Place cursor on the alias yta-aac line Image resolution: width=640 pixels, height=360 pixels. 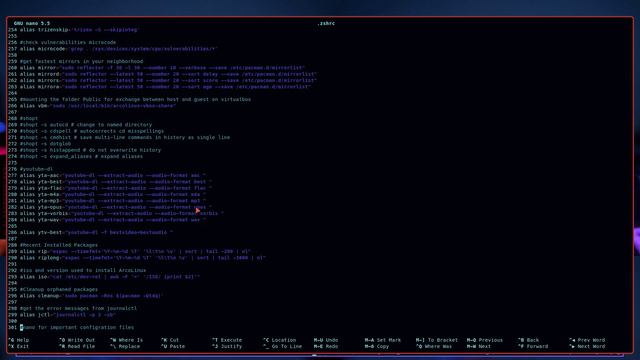[113, 175]
